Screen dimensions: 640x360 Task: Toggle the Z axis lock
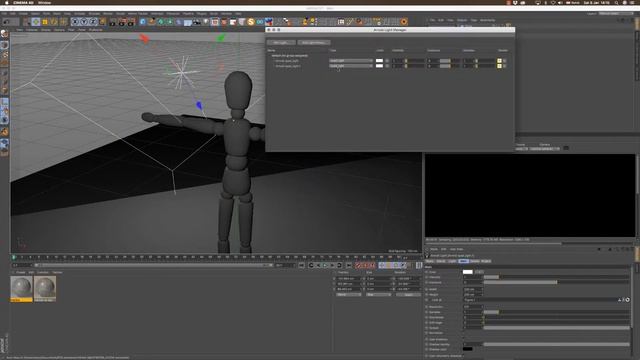coord(93,22)
